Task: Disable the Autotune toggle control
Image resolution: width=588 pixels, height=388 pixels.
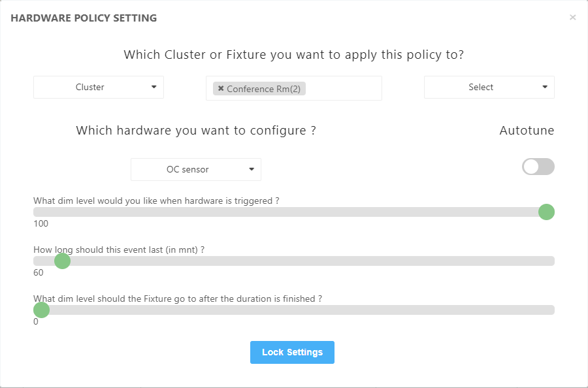Action: pos(538,167)
